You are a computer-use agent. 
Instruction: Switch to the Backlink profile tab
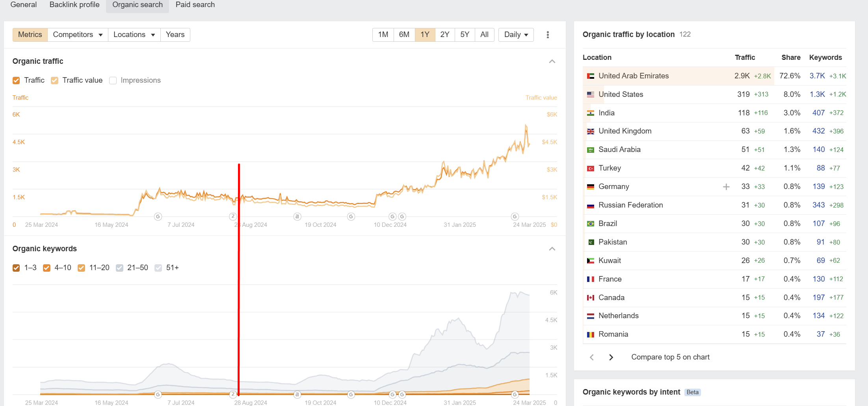point(74,5)
